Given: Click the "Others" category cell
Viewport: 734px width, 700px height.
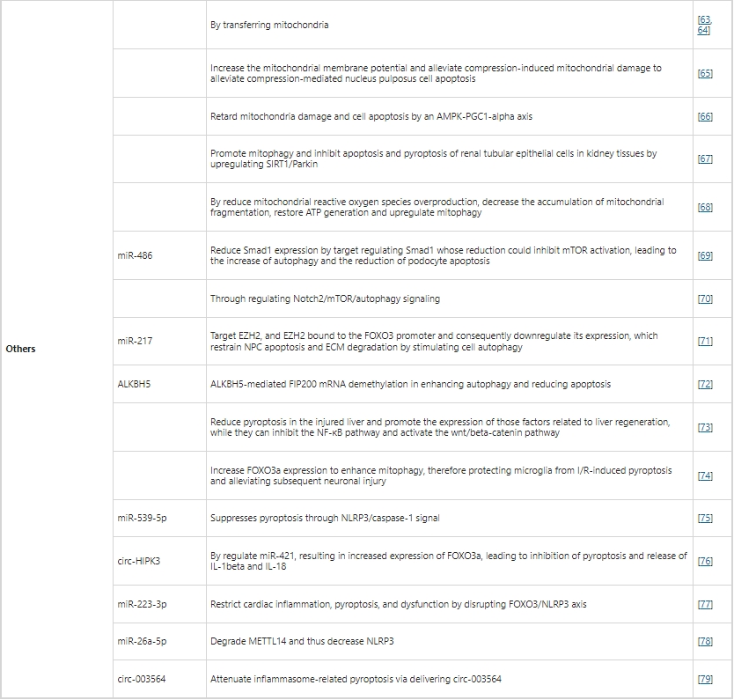Looking at the screenshot, I should 21,350.
